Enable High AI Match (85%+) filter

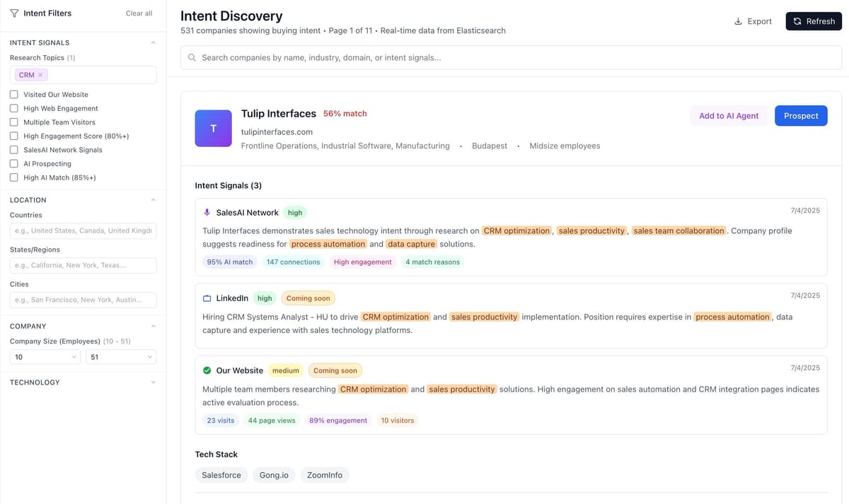[x=13, y=177]
